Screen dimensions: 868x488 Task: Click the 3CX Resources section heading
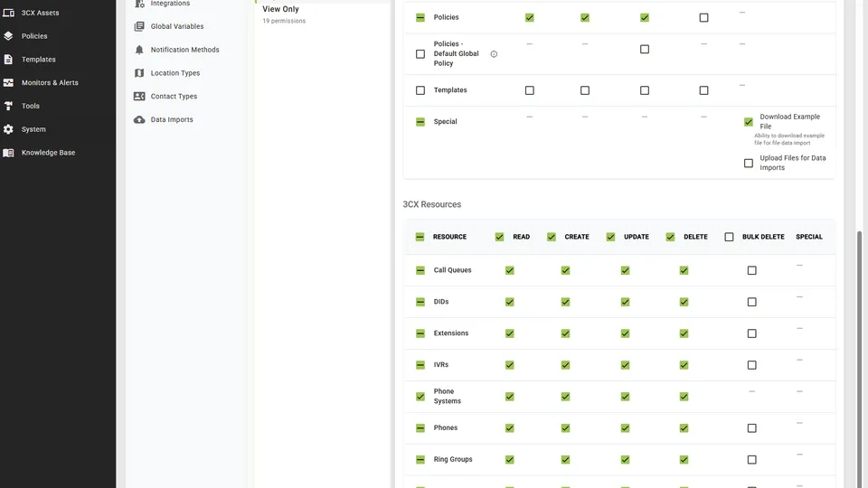tap(432, 204)
